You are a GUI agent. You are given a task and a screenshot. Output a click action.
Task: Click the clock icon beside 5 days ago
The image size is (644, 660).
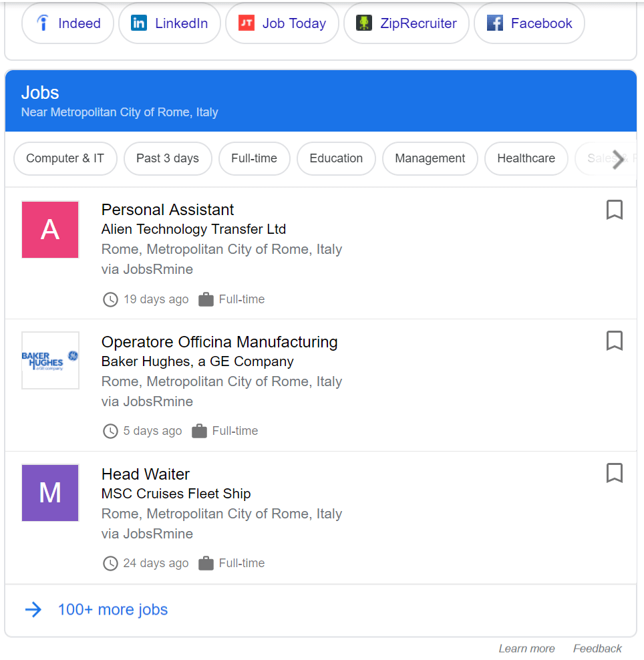(x=110, y=431)
